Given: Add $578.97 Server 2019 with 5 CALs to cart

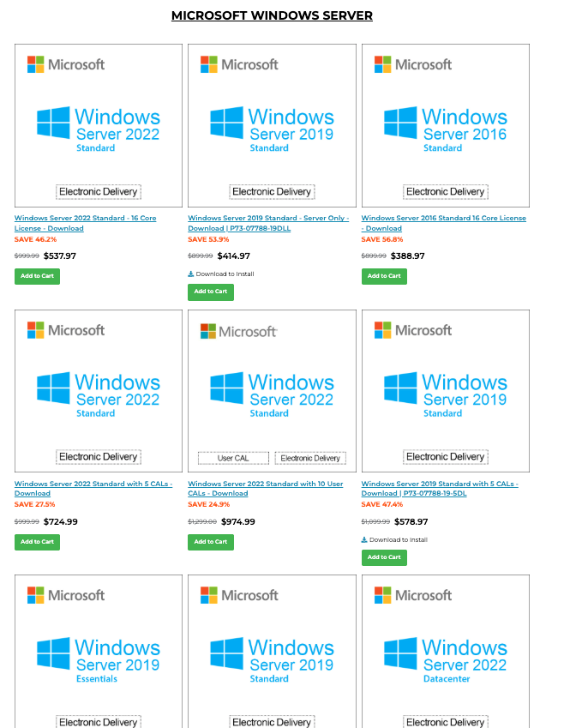Looking at the screenshot, I should pyautogui.click(x=384, y=557).
